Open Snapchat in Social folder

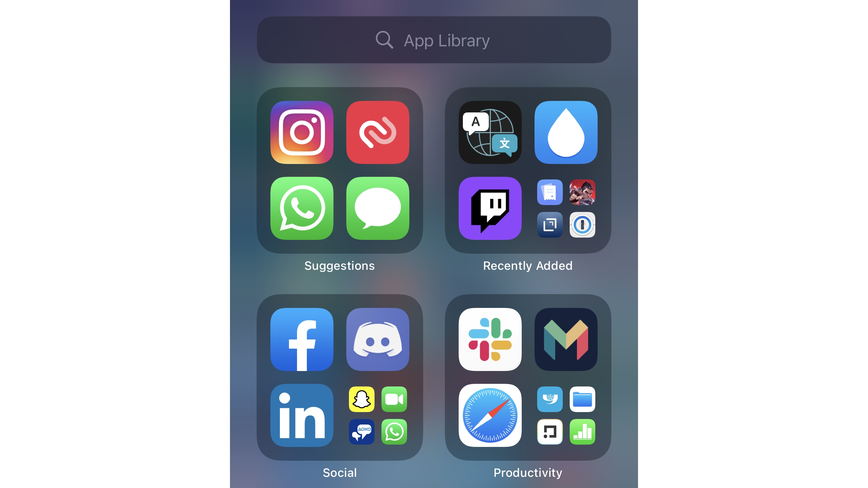tap(361, 400)
